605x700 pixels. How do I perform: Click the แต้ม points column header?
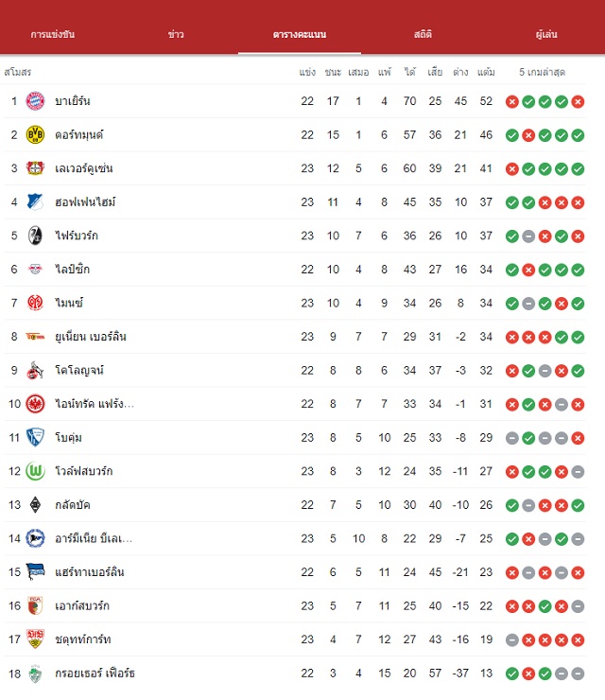tap(486, 72)
